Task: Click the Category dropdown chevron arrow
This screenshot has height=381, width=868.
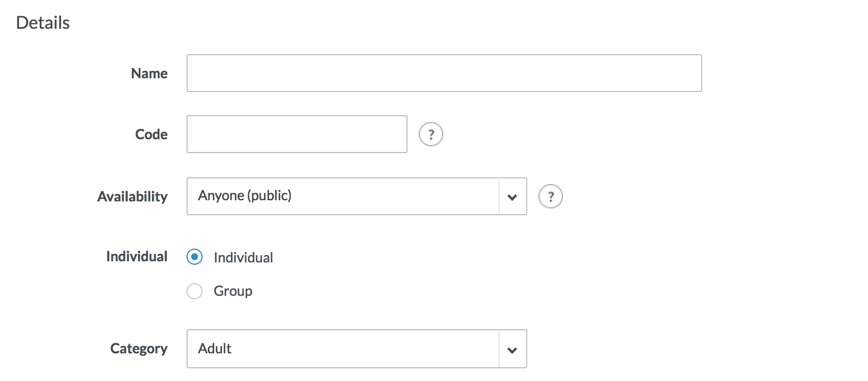Action: (x=512, y=349)
